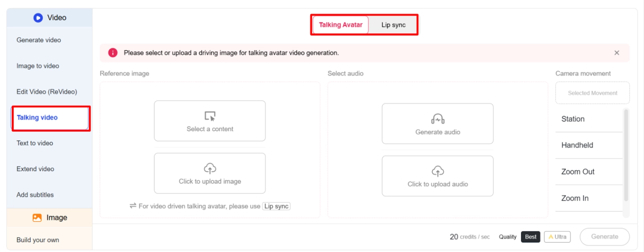The image size is (644, 252).
Task: Open the Talking Avatar tab
Action: [340, 25]
